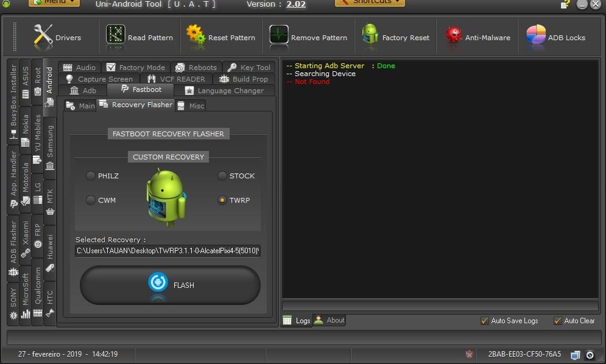Open the ADB Locks tool
Screen dimensions: 606x364
click(x=556, y=38)
